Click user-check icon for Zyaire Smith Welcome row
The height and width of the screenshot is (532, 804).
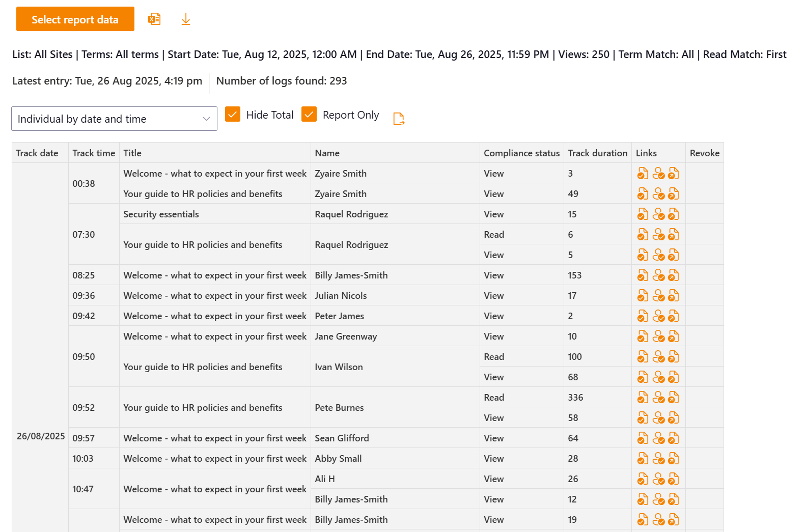tap(658, 174)
